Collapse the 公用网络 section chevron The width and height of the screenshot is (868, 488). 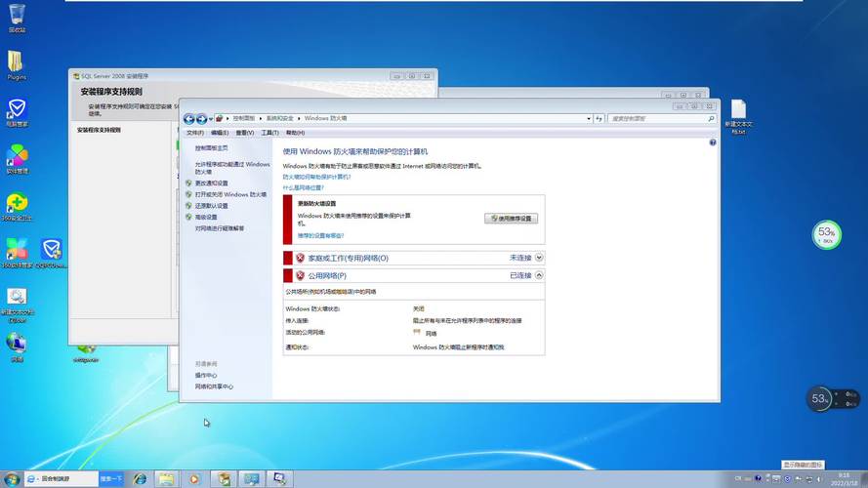click(x=539, y=275)
